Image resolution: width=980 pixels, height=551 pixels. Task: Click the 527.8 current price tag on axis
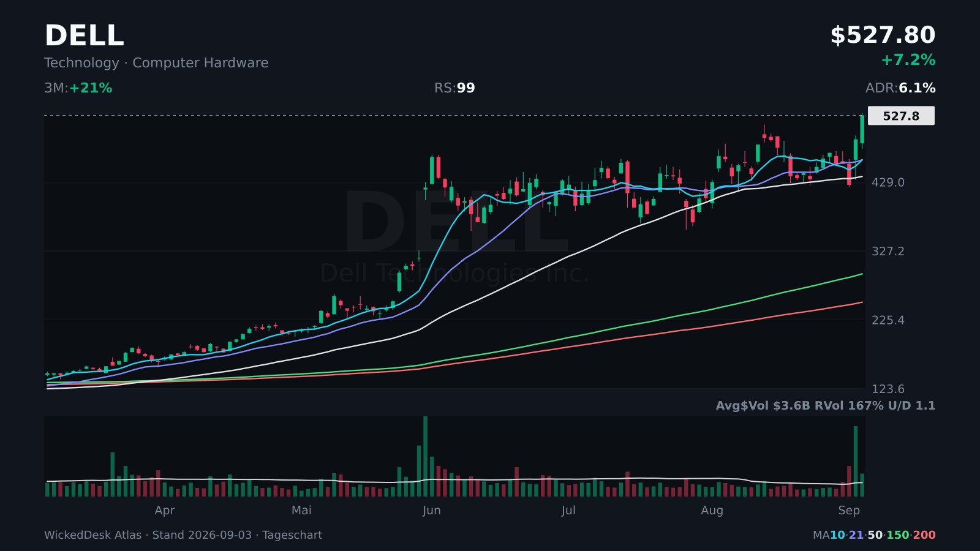901,116
